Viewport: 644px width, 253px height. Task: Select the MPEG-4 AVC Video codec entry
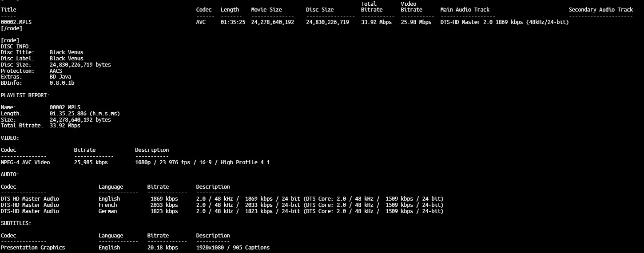pyautogui.click(x=25, y=162)
